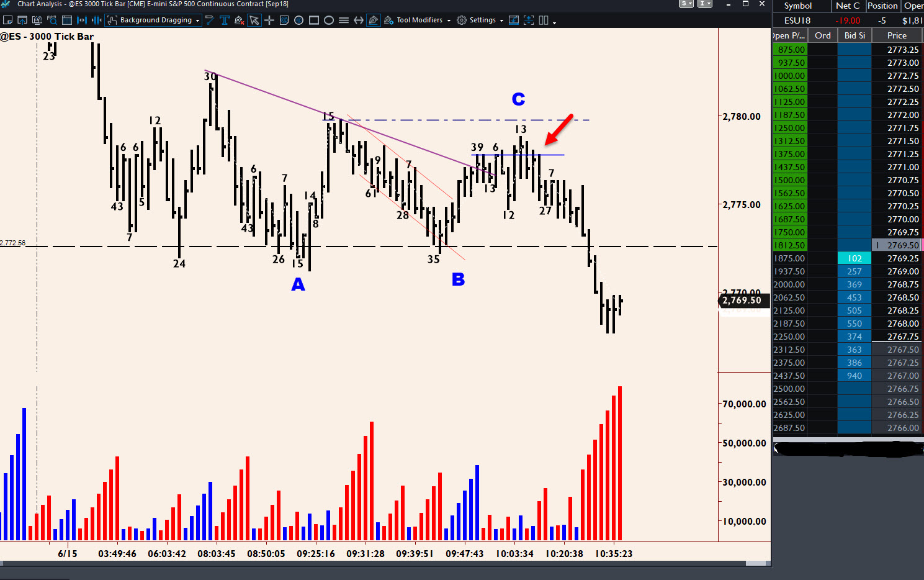Click the Net C column header
The image size is (924, 580).
(848, 6)
